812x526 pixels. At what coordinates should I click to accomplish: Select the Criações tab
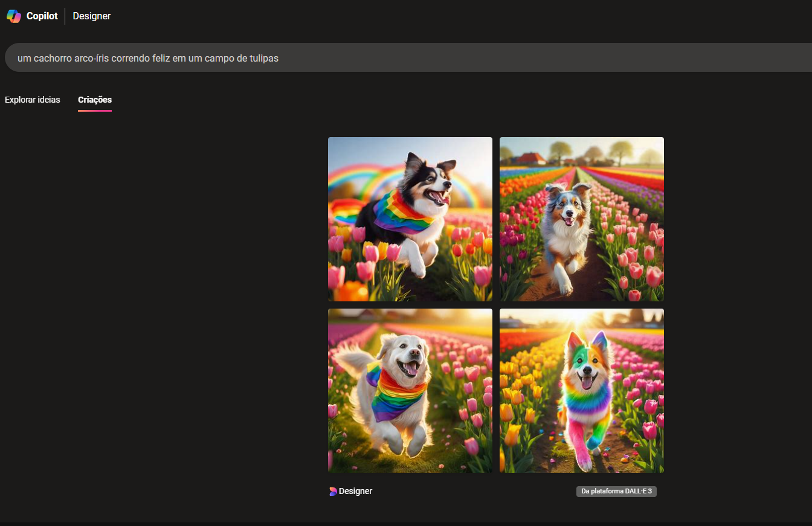[95, 100]
